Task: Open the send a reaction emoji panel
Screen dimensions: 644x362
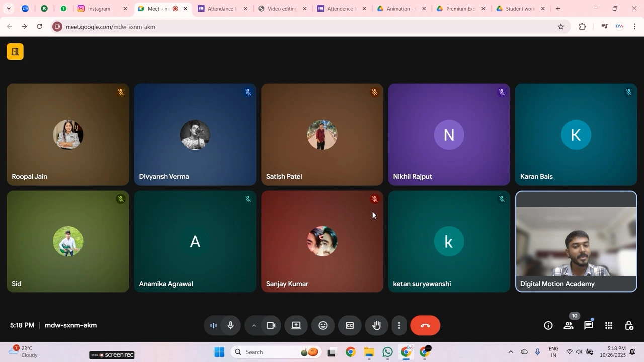Action: [x=323, y=326]
